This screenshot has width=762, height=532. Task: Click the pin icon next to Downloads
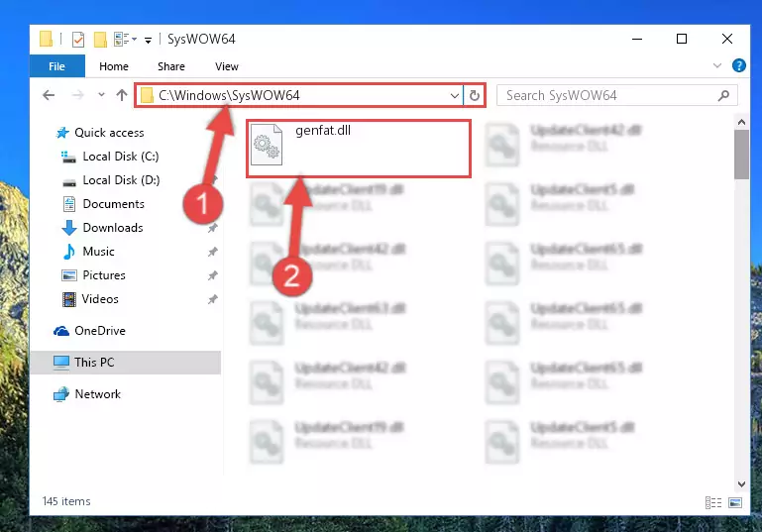coord(213,228)
